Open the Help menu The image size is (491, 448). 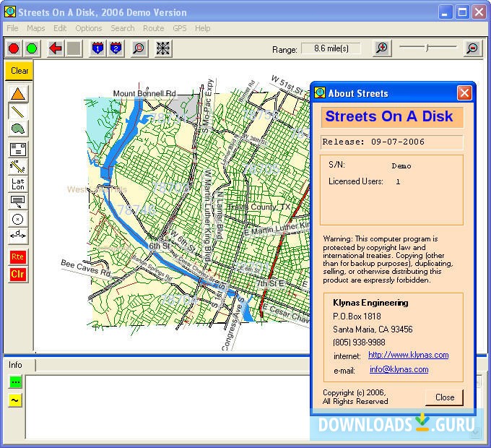tap(203, 28)
